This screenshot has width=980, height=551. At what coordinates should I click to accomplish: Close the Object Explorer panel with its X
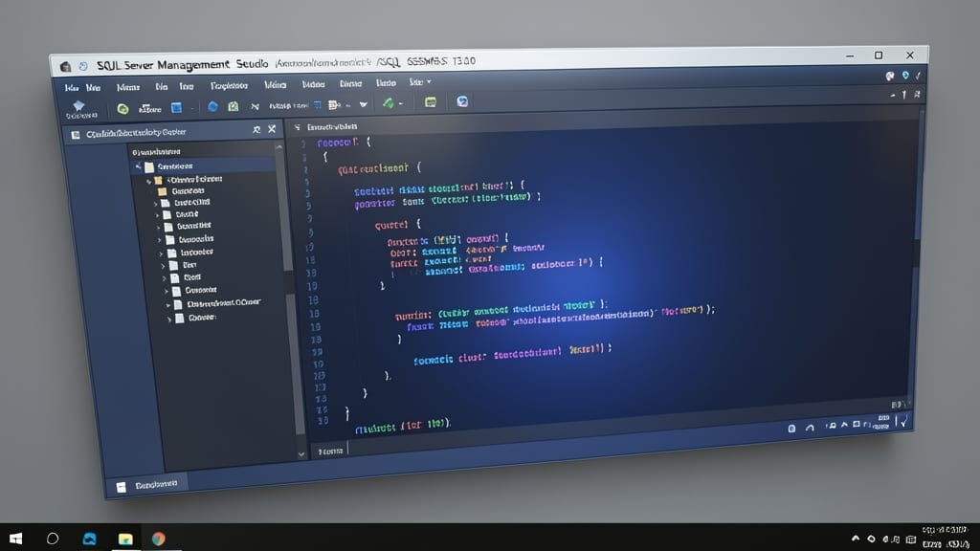[272, 129]
